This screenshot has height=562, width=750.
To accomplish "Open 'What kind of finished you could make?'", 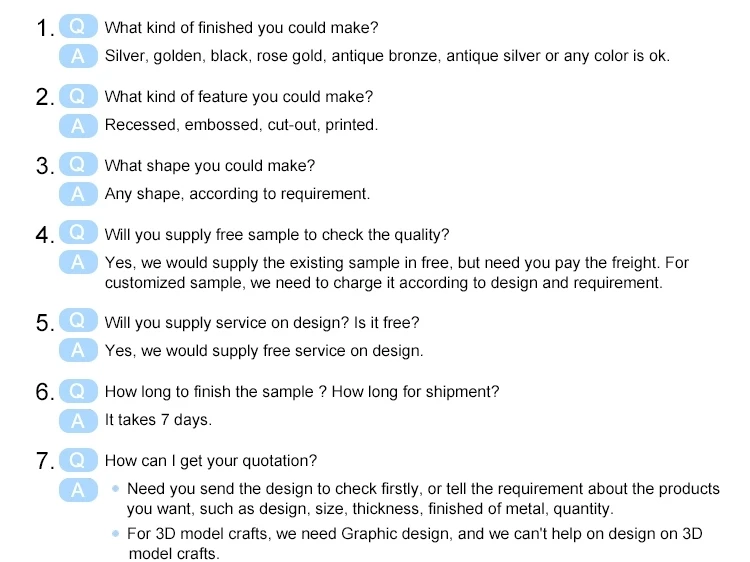I will 241,28.
